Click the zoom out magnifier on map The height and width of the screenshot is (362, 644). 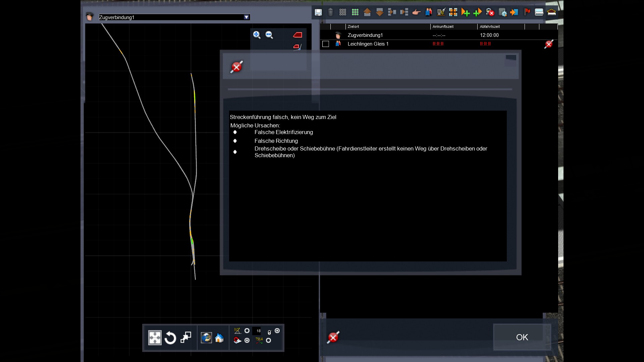tap(269, 35)
